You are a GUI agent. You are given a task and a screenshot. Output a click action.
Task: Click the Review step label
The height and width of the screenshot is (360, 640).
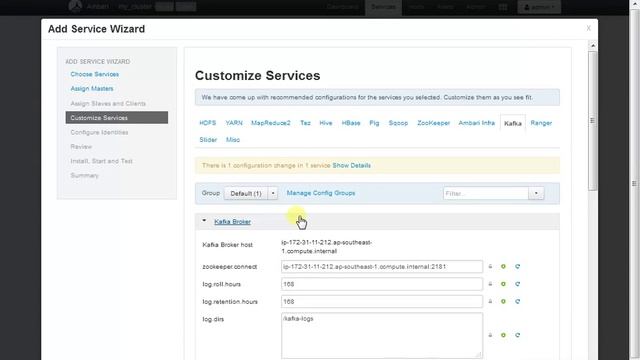(x=81, y=147)
